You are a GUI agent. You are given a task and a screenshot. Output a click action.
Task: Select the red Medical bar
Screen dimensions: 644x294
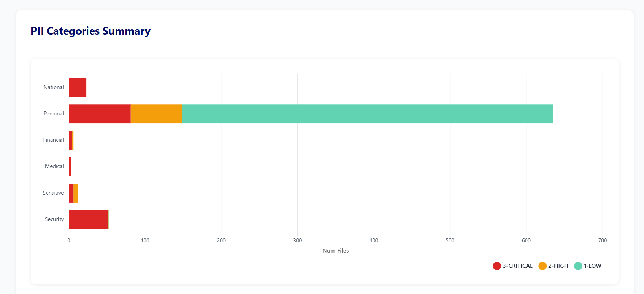70,167
